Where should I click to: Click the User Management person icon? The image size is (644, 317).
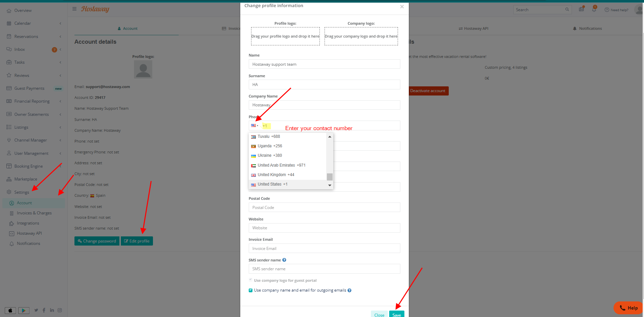tap(9, 153)
